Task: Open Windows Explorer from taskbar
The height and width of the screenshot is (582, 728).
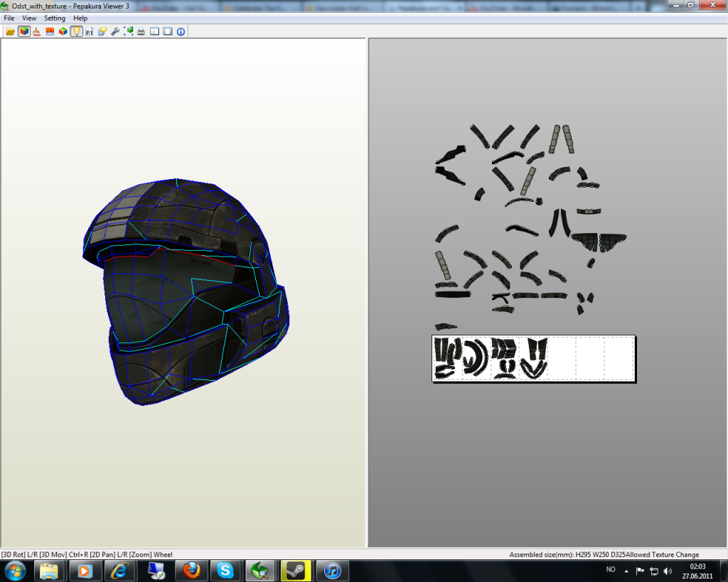Action: coord(49,571)
